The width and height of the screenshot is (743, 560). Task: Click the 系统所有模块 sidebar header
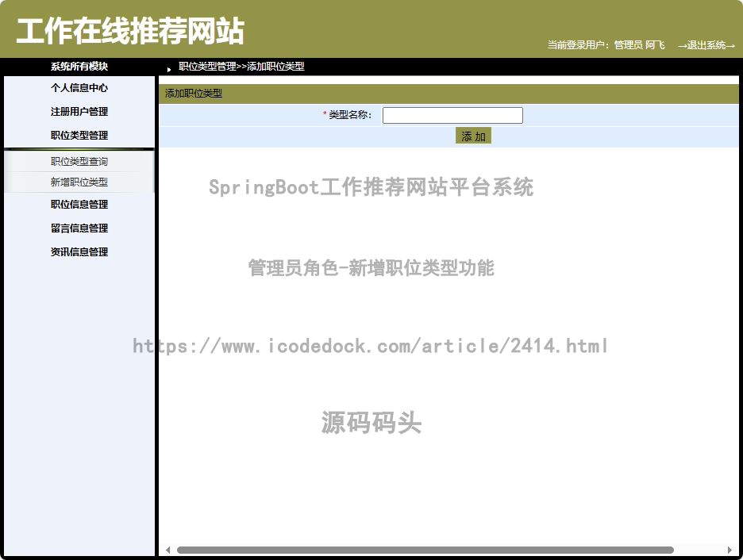79,67
